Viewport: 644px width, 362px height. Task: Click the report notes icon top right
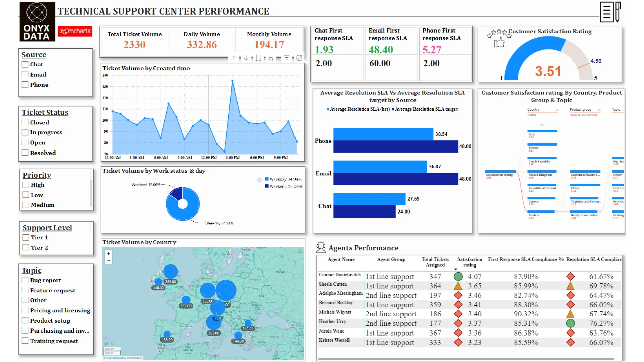pos(610,12)
